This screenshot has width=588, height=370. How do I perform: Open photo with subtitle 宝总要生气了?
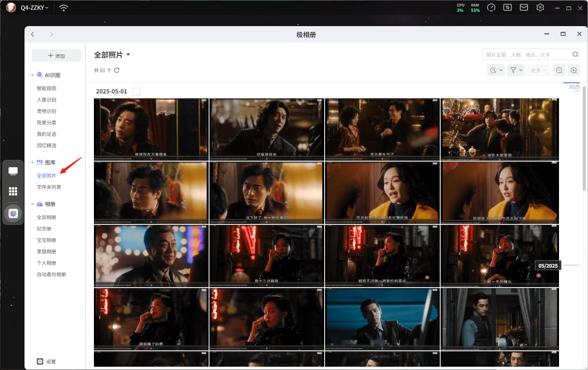(x=382, y=129)
